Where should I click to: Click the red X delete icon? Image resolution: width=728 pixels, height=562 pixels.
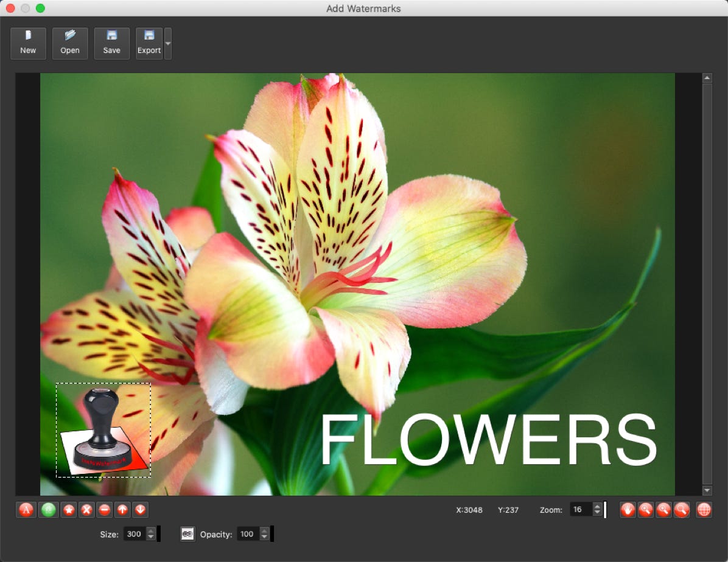pos(87,510)
